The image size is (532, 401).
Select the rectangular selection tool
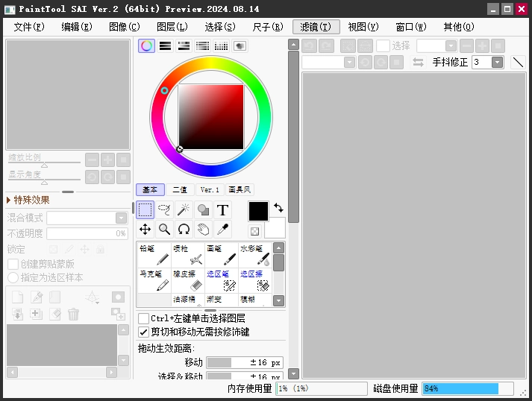(145, 209)
